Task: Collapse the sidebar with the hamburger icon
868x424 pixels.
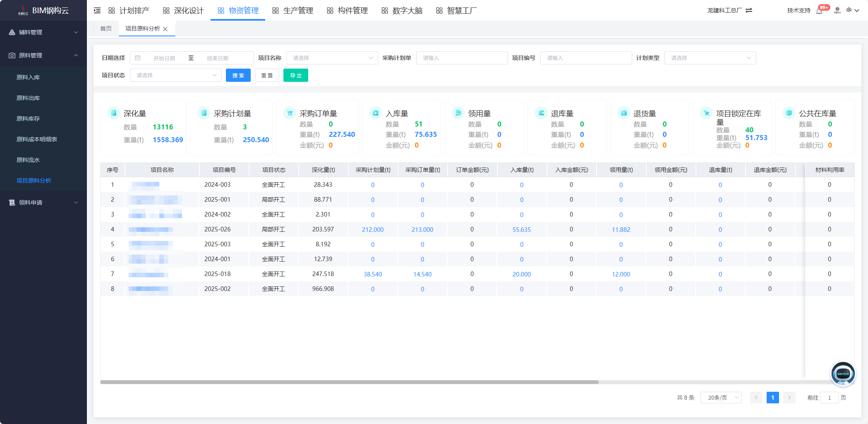Action: (x=97, y=10)
